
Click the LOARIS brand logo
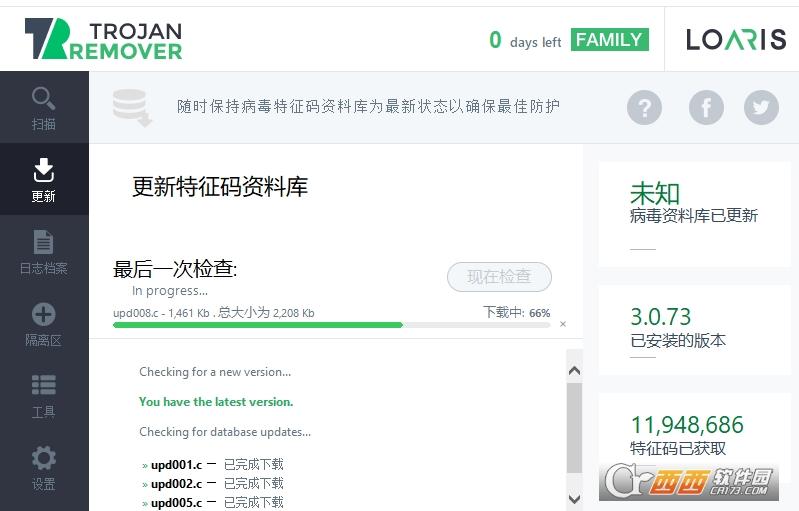[736, 39]
